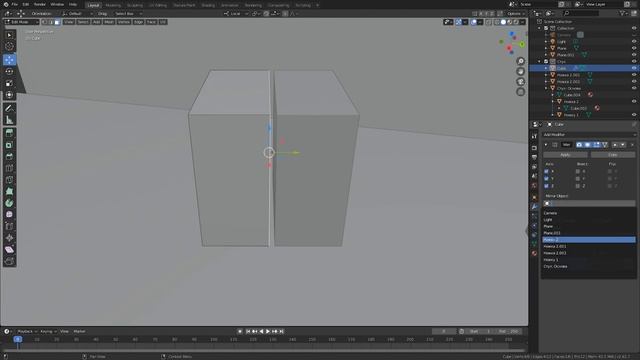Activate the Move tool

[9, 60]
